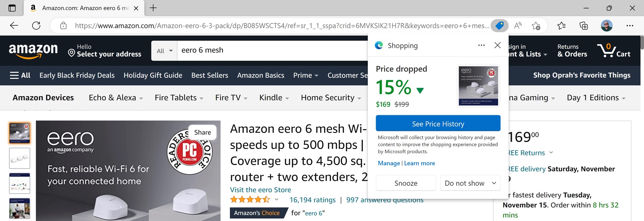644x221 pixels.
Task: Expand the star ratings chevron
Action: (x=276, y=200)
